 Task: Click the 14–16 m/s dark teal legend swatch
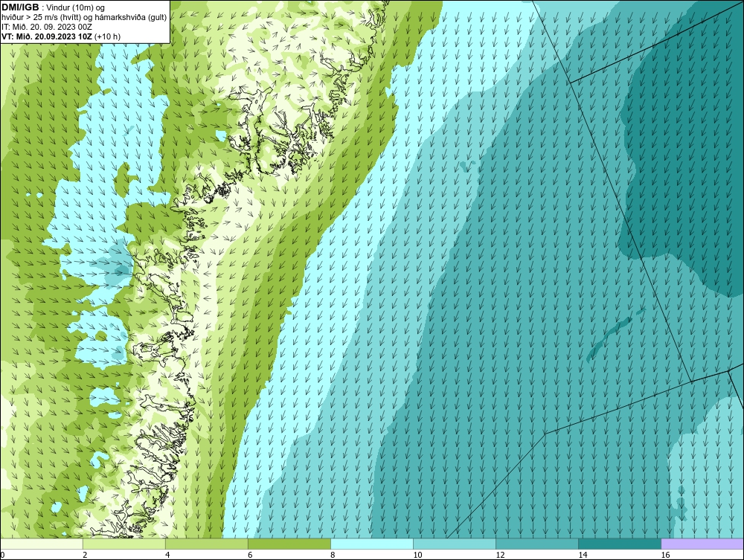(620, 544)
